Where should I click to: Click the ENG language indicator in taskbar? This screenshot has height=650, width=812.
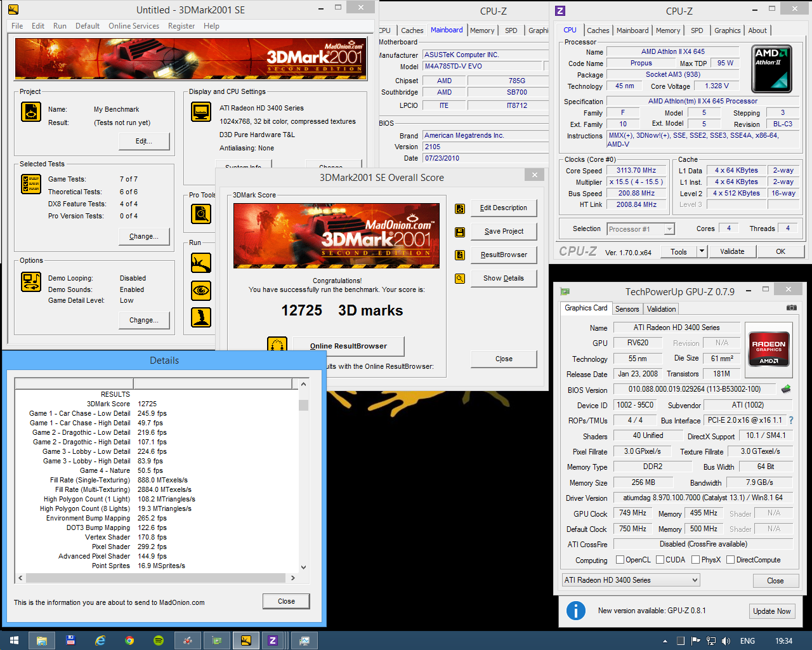[x=748, y=641]
